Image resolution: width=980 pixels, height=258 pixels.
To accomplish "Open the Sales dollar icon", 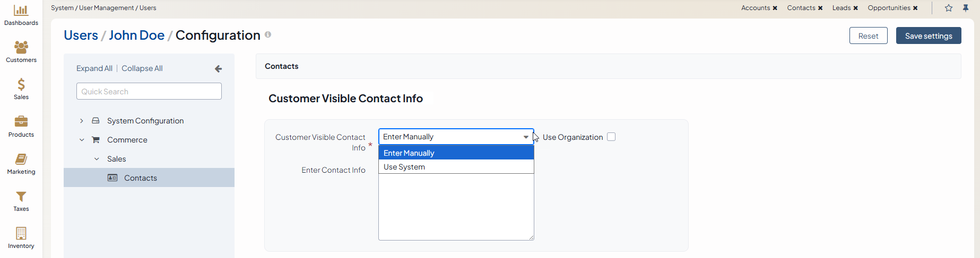I will coord(21,84).
